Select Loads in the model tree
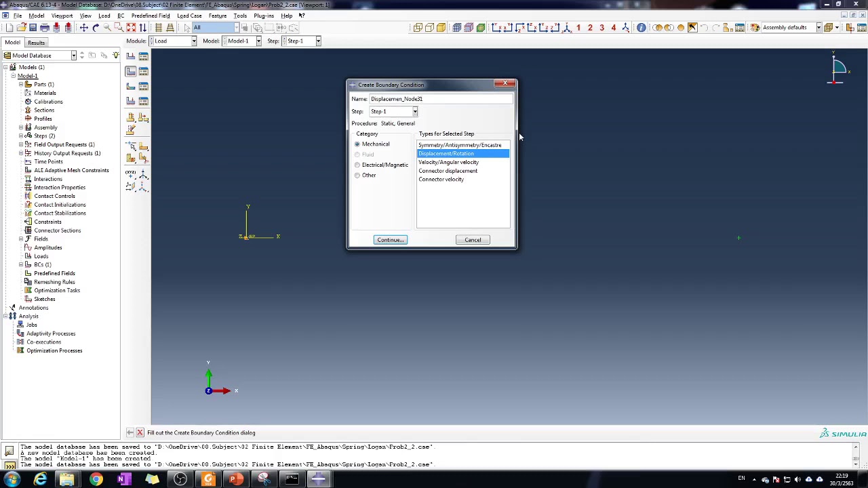868x488 pixels. click(41, 256)
